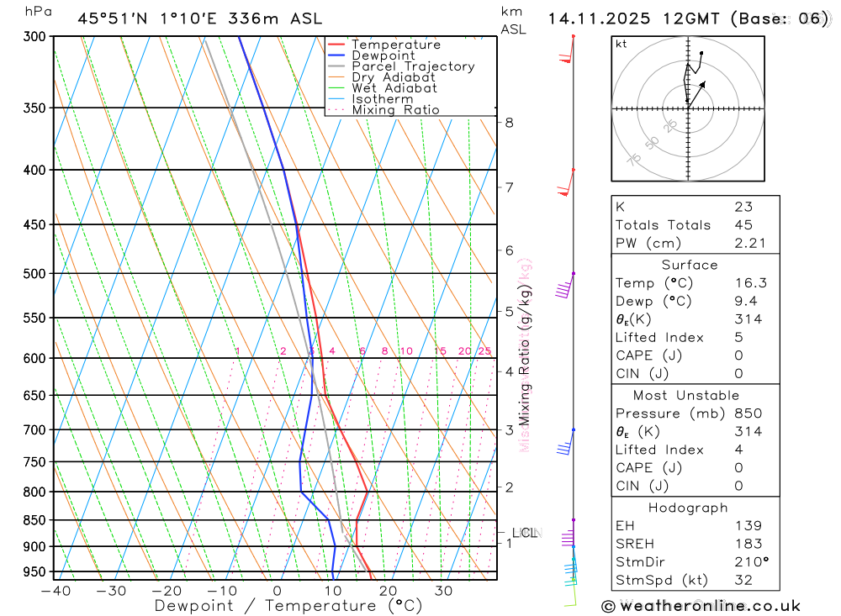Click the location header '45°51'N 1°10'E 336m ASL'
This screenshot has width=841, height=616.
[199, 18]
